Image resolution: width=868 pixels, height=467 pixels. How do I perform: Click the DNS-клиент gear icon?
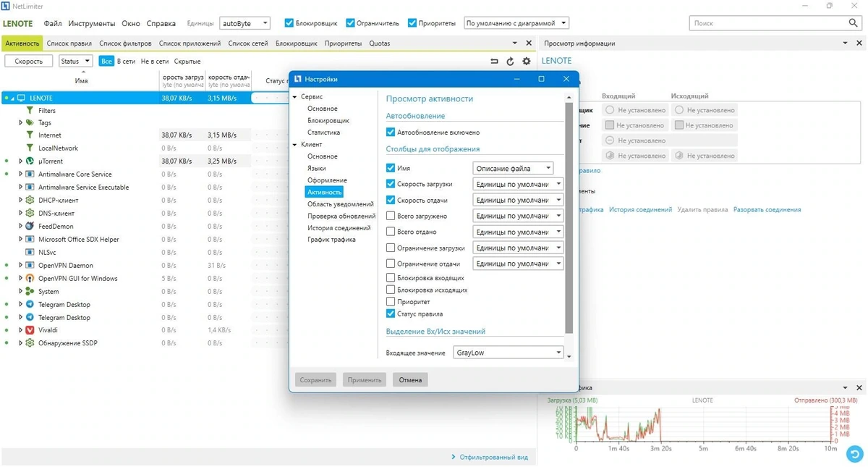(x=30, y=213)
